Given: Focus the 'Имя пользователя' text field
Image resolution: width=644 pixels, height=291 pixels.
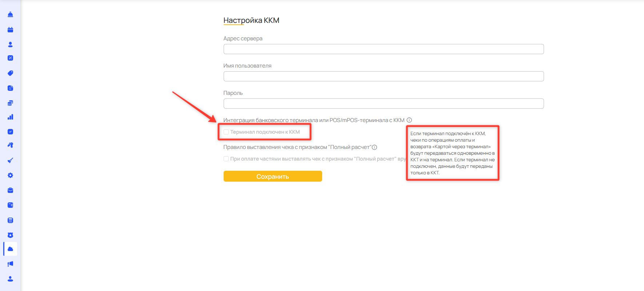Looking at the screenshot, I should 383,76.
